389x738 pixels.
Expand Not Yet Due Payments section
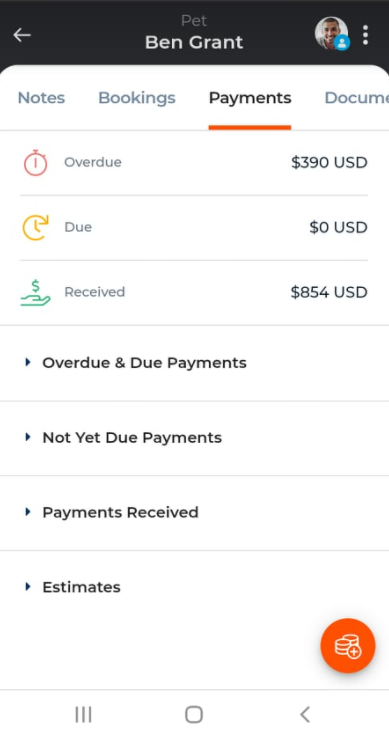194,438
